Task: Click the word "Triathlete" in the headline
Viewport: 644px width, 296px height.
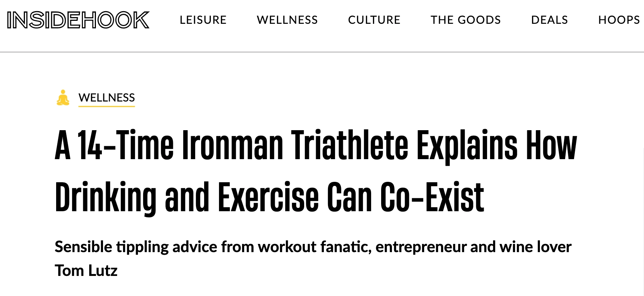Action: point(349,145)
